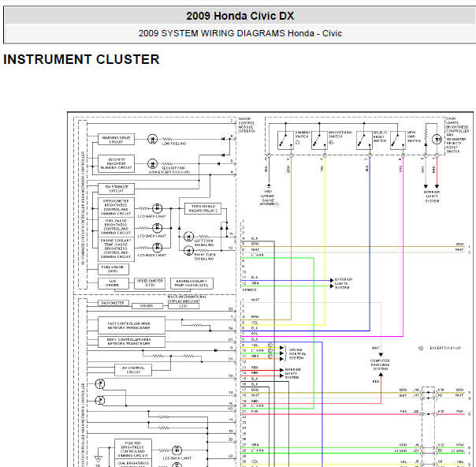Click 'MULTI-INFORMATIONAL DISPLAY (MID) UNIT' label

[x=187, y=299]
